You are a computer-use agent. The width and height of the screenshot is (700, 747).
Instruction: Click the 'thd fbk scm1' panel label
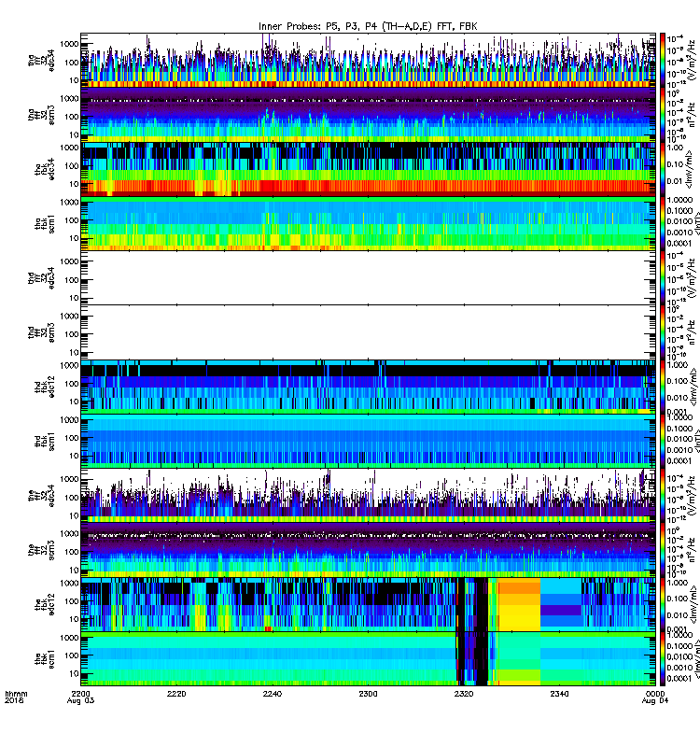[x=45, y=442]
